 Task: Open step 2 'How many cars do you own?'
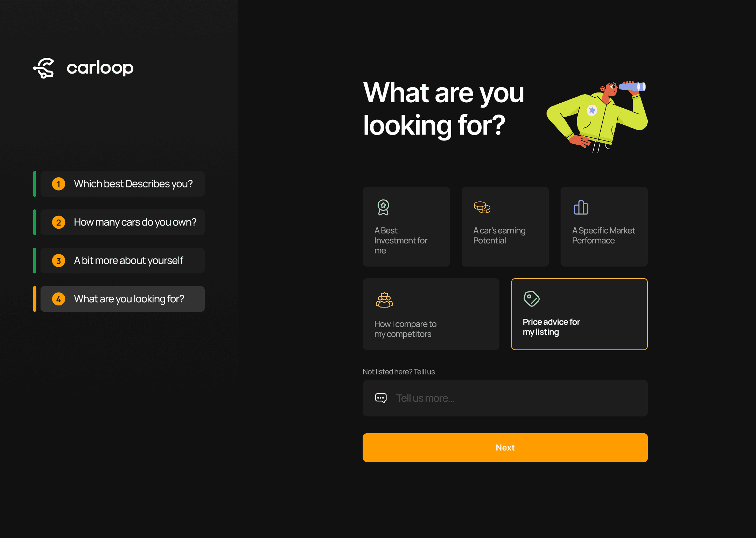[122, 222]
